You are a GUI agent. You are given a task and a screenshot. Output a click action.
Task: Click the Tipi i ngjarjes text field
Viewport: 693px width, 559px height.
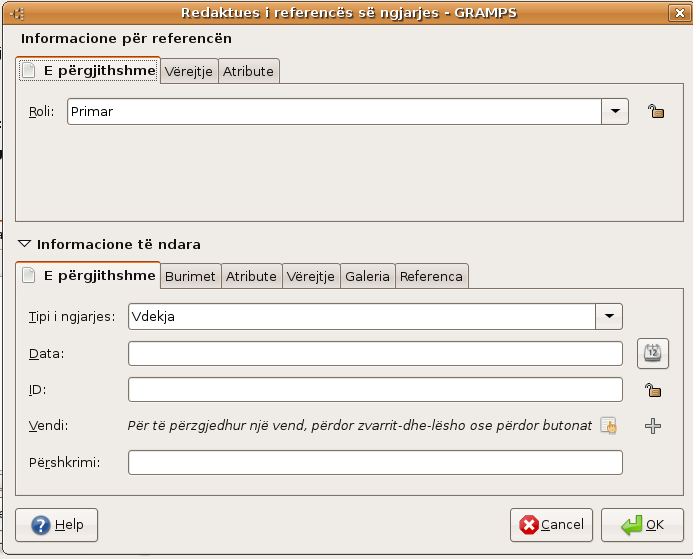tap(362, 316)
